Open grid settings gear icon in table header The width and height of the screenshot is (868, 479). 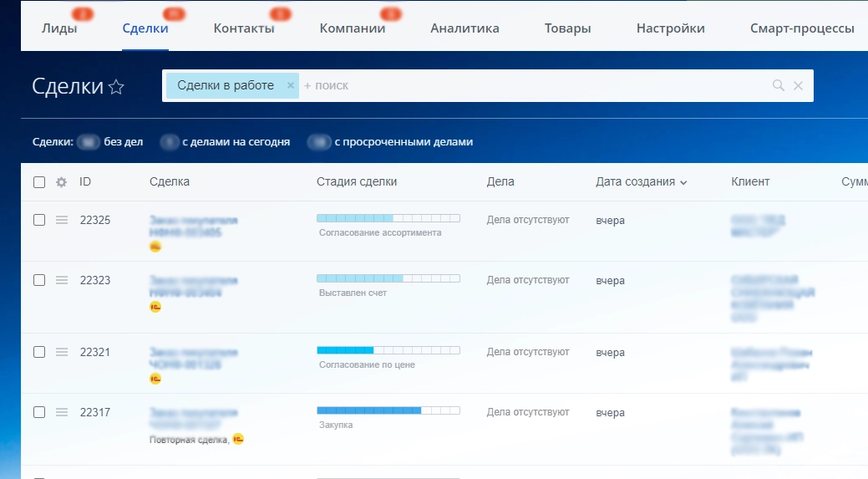[x=61, y=182]
